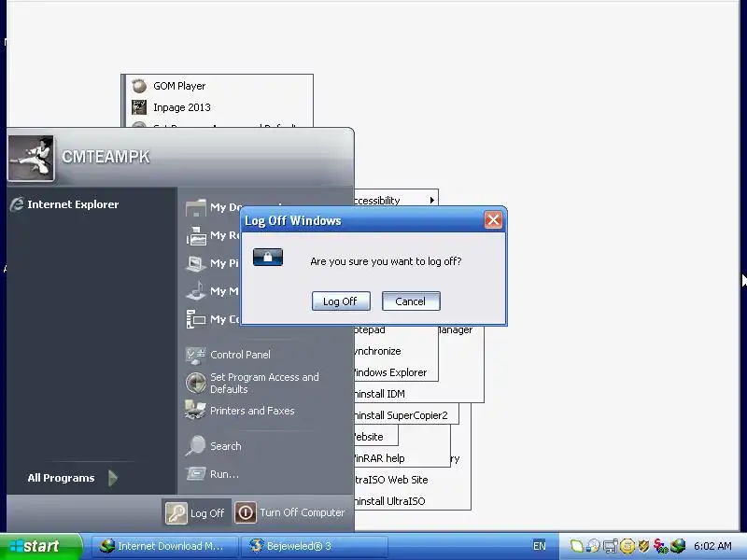Cancel the Log Off Windows dialog
This screenshot has width=747, height=560.
tap(411, 301)
